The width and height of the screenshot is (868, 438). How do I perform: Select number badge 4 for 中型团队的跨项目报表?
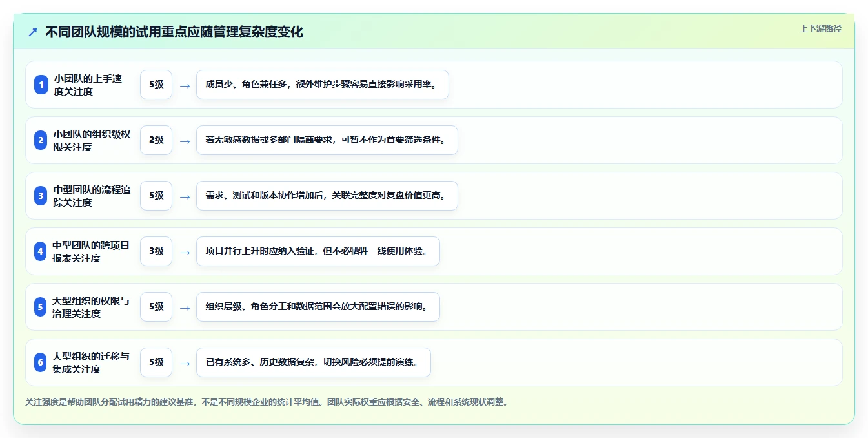[x=41, y=251]
